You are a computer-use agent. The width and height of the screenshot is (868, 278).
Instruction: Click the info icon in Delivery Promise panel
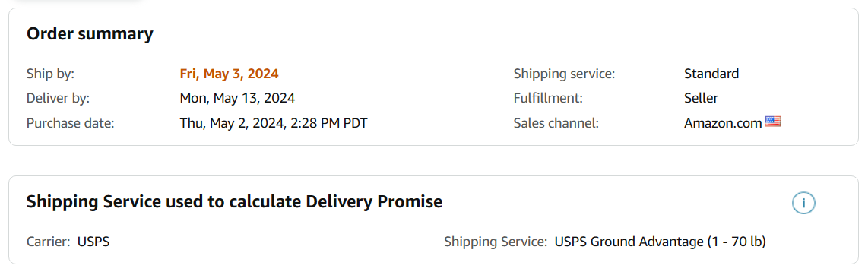tap(803, 204)
